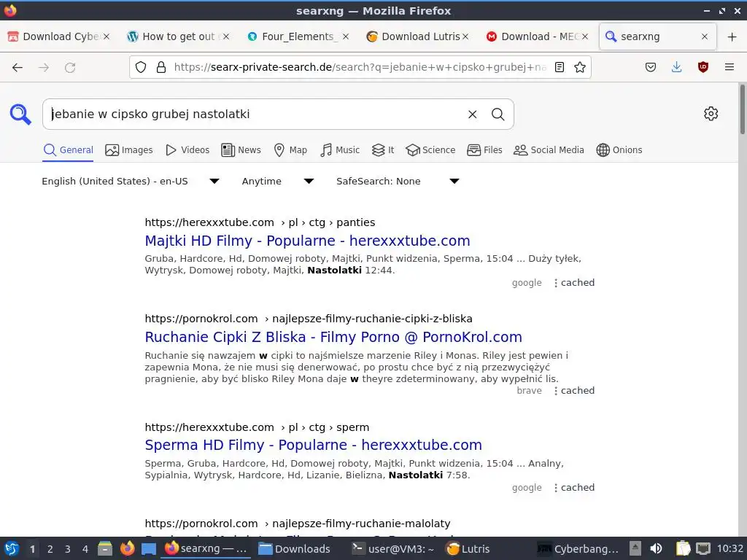Select the General search category
The height and width of the screenshot is (560, 747).
[x=68, y=150]
